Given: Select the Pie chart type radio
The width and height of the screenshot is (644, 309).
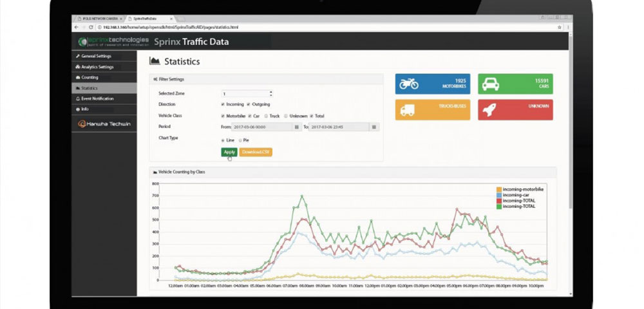Looking at the screenshot, I should [x=240, y=140].
